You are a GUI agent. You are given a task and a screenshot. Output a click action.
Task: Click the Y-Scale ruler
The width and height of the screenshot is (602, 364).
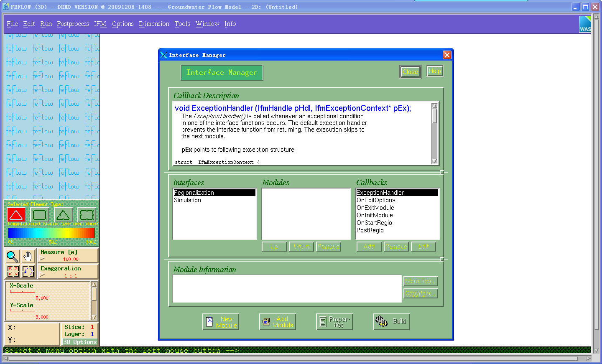click(23, 311)
